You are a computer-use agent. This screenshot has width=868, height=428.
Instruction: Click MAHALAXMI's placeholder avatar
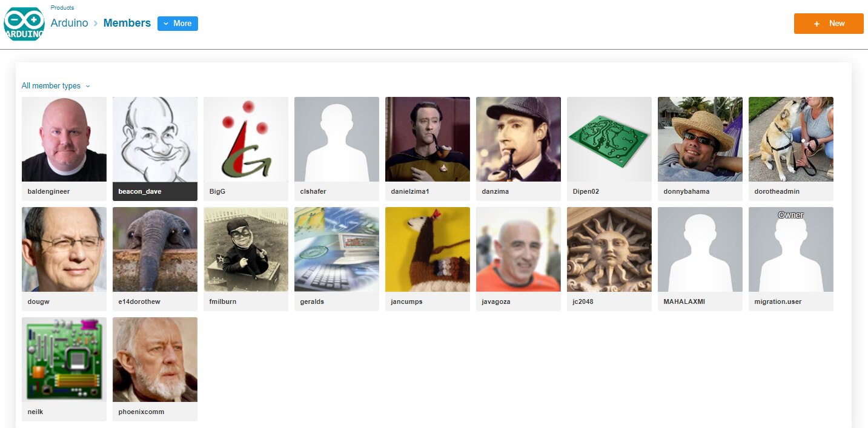pyautogui.click(x=700, y=249)
